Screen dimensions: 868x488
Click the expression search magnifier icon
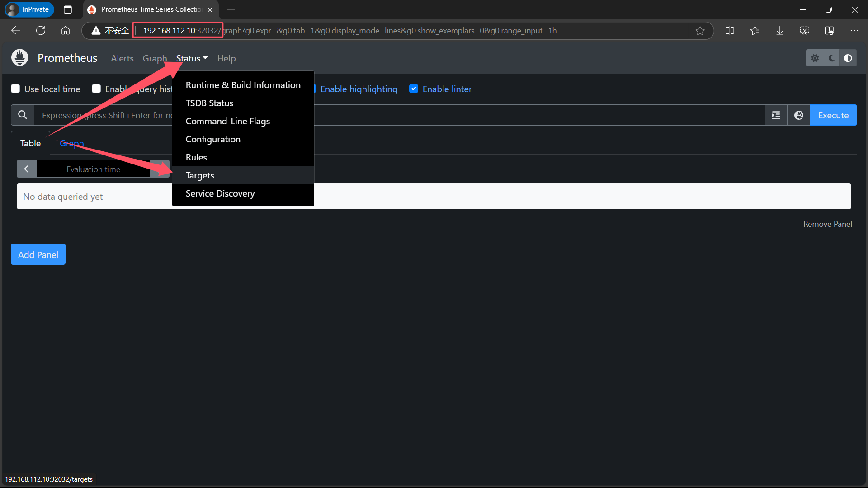[22, 115]
